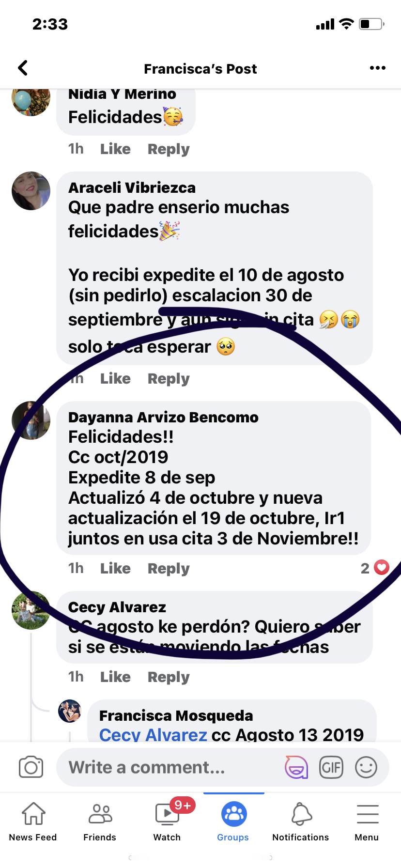
Task: Switch to the Friends tab
Action: pyautogui.click(x=100, y=821)
